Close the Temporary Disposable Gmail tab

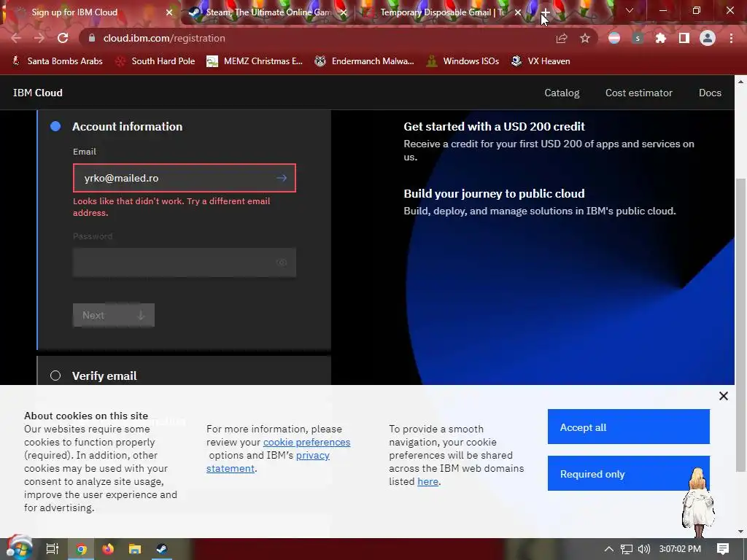pyautogui.click(x=518, y=12)
